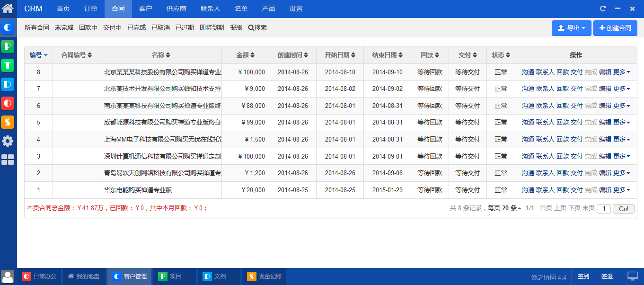Click the refresh icon in the top bar
Viewport: 644px width, 285px height.
pos(603,9)
